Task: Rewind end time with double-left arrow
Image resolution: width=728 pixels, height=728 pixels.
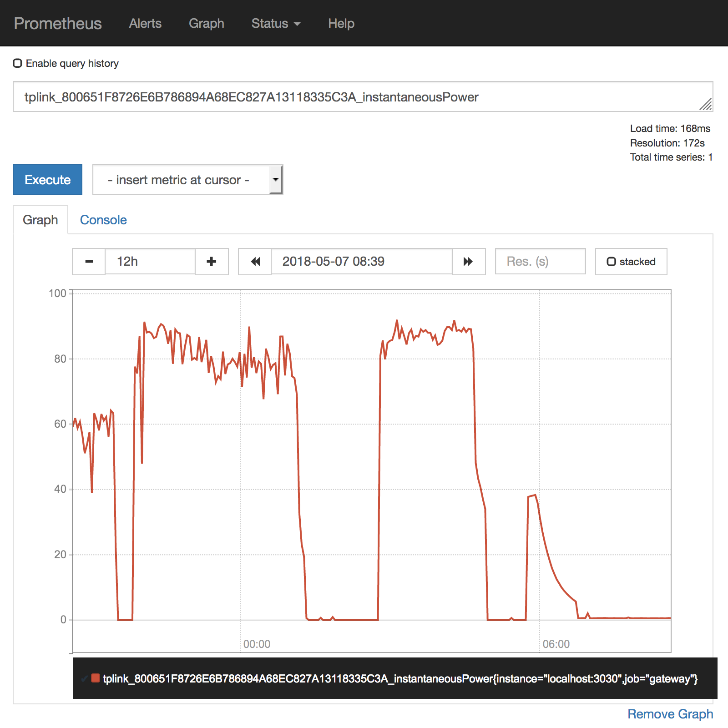Action: pos(255,262)
